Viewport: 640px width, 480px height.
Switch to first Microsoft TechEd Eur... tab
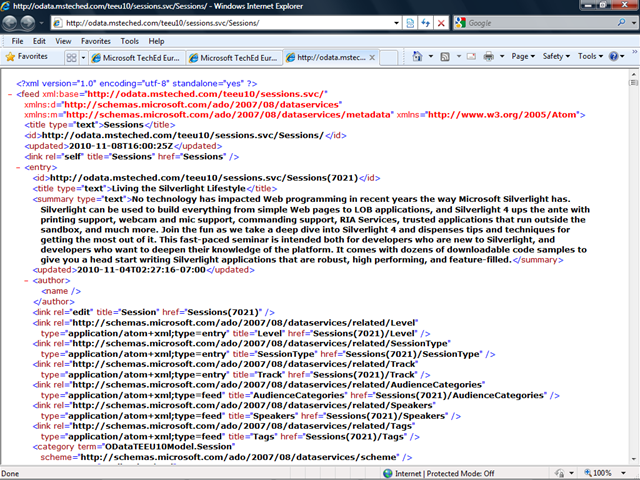tap(137, 58)
